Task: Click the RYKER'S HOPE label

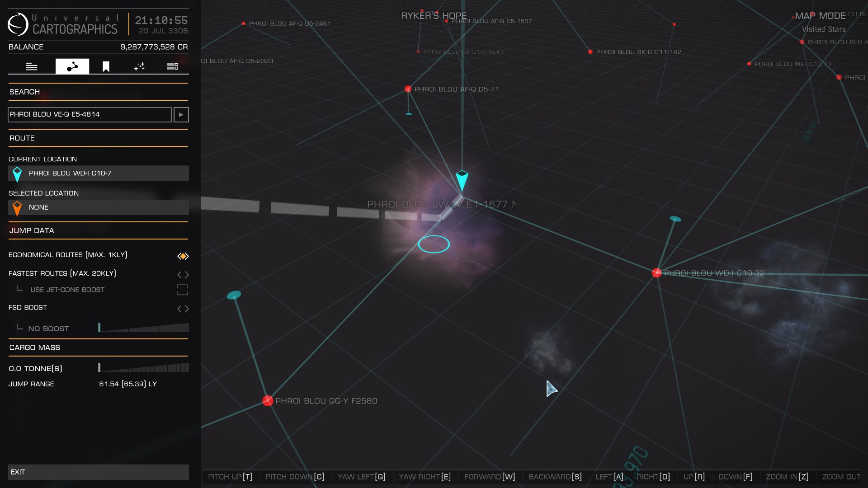Action: tap(434, 16)
